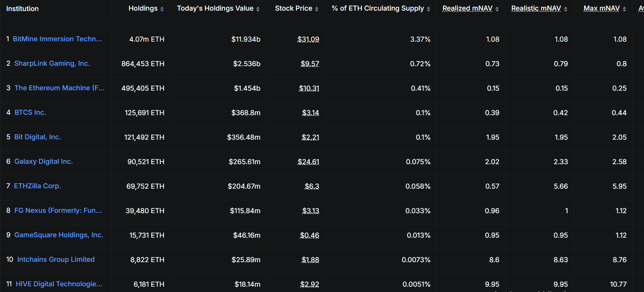Select Bit Digital, Inc. link

(x=38, y=137)
